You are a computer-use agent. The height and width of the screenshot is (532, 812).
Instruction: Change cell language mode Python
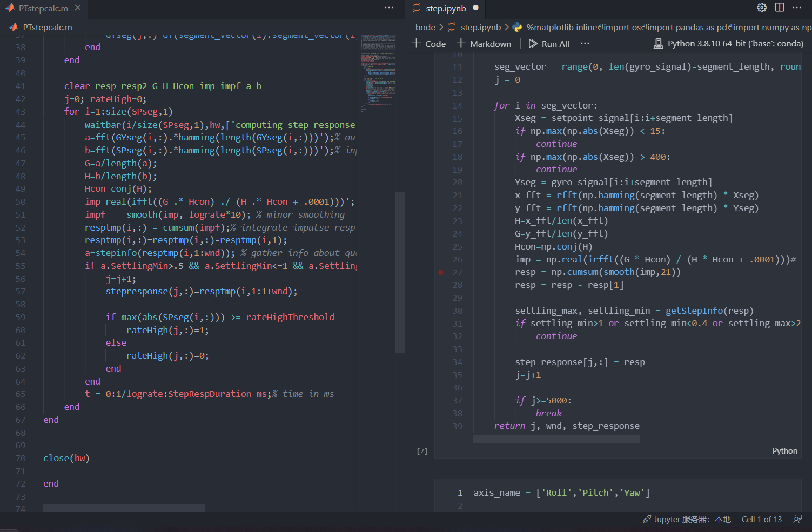784,451
